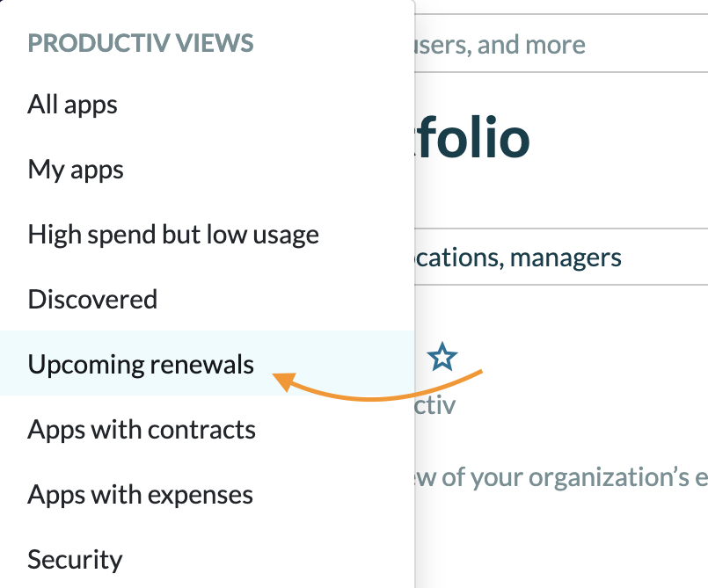Switch to the Discovered view
The height and width of the screenshot is (588, 708).
pos(92,300)
